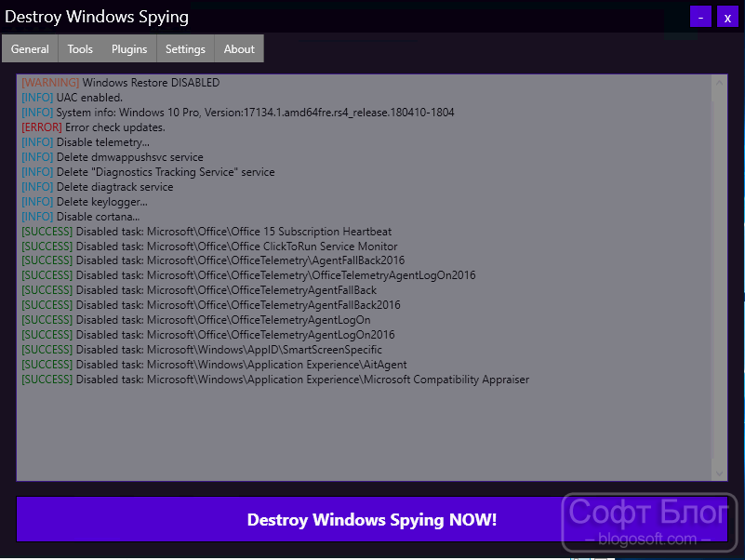Image resolution: width=745 pixels, height=560 pixels.
Task: Select the 'Microsoft Compatibility Appraiser' task line
Action: [x=275, y=379]
